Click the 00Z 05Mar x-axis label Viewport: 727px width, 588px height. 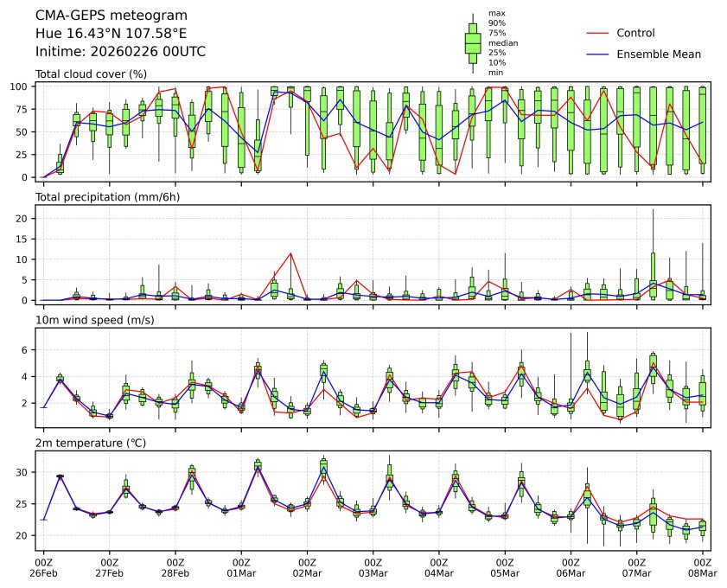tap(505, 567)
